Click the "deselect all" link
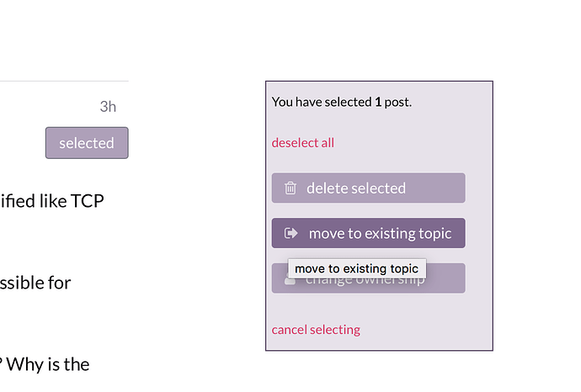The width and height of the screenshot is (581, 392). 302,143
